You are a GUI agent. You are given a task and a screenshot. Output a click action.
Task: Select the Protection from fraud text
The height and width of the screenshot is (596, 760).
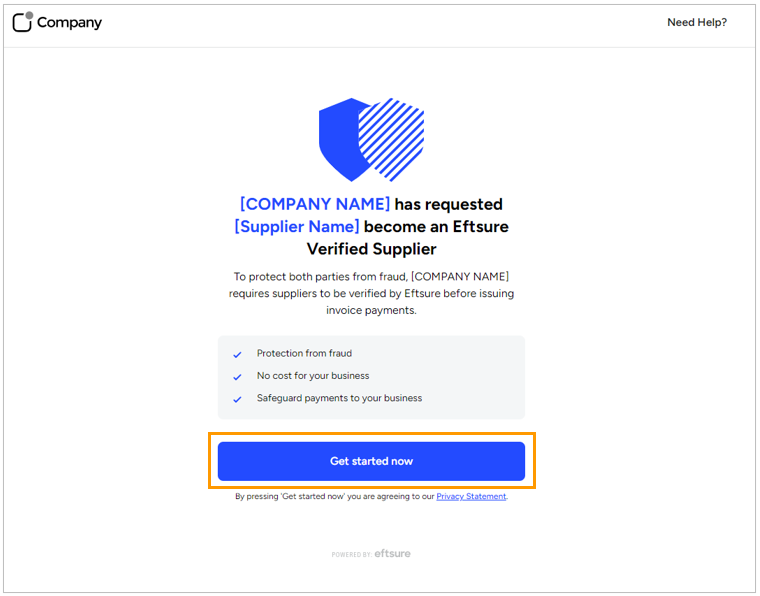pos(304,353)
